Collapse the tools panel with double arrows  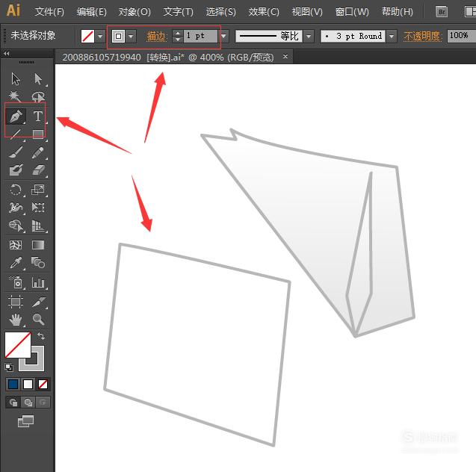point(6,54)
